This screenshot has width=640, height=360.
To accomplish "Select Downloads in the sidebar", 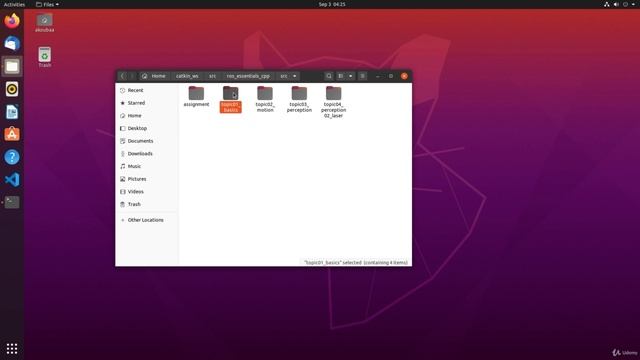I will pos(147,153).
